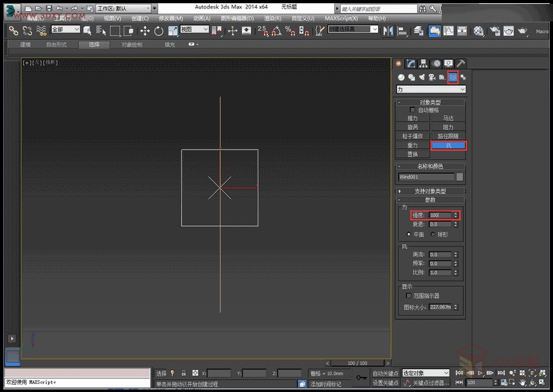The width and height of the screenshot is (553, 392).
Task: Click the 重力 object type button
Action: coord(412,146)
